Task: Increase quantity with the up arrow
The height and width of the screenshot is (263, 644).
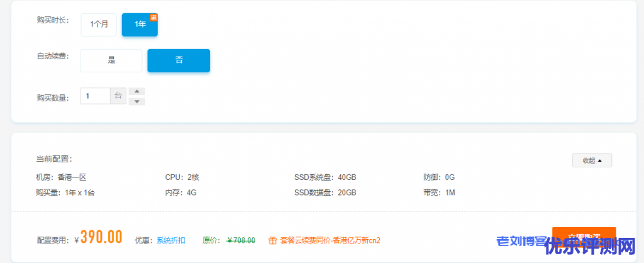Action: point(136,91)
